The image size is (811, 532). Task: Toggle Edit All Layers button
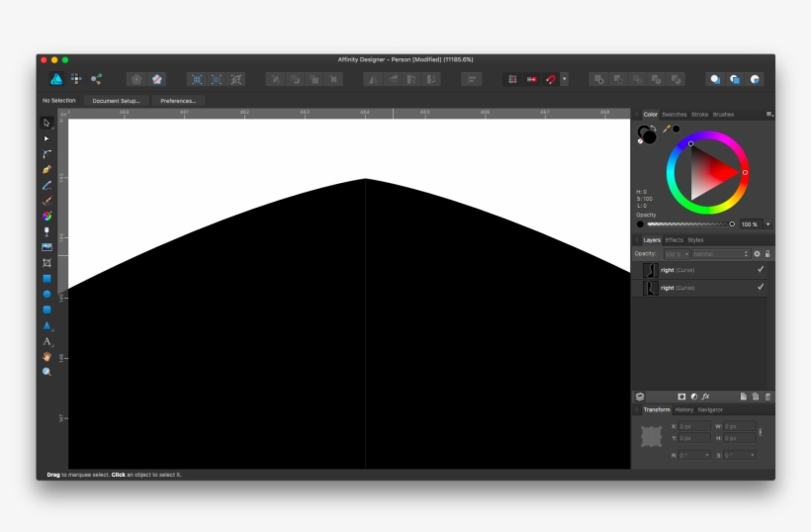(640, 397)
